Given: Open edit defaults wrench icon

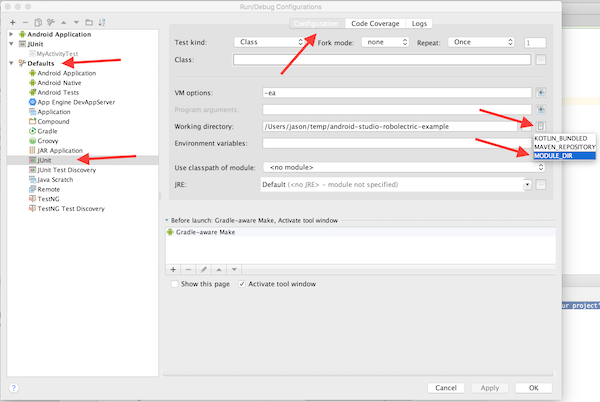Looking at the screenshot, I should click(51, 23).
